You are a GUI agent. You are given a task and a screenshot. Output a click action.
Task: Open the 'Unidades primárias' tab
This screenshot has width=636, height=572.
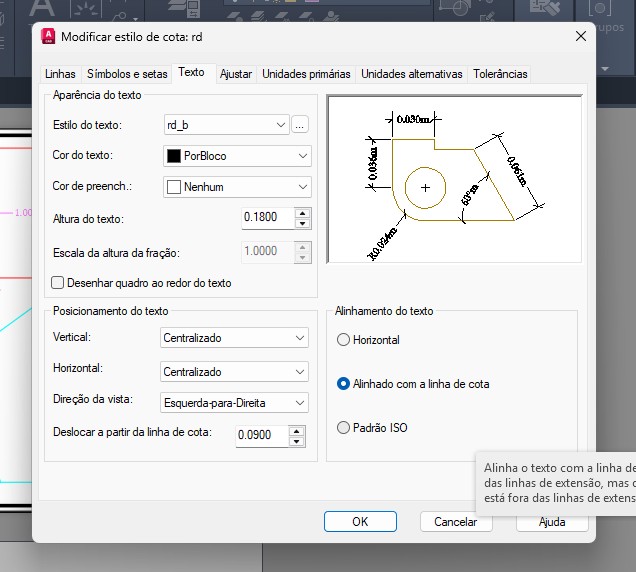(306, 74)
